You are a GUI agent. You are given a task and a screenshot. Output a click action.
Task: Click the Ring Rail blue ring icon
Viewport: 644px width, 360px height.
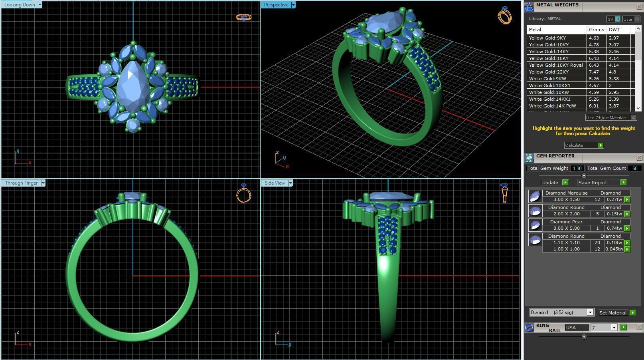[x=529, y=328]
